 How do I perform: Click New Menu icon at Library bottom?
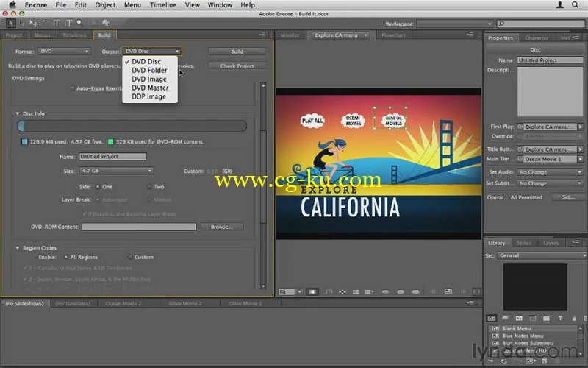pos(531,361)
